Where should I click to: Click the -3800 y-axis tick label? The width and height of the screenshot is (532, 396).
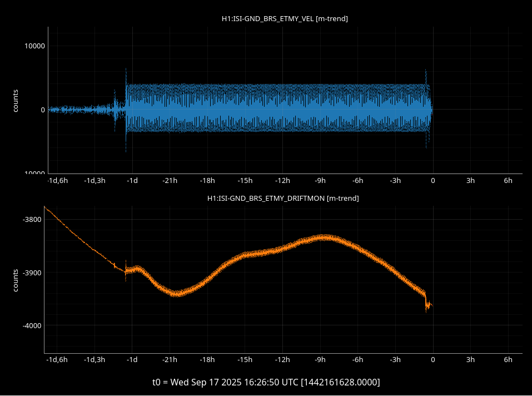point(32,220)
